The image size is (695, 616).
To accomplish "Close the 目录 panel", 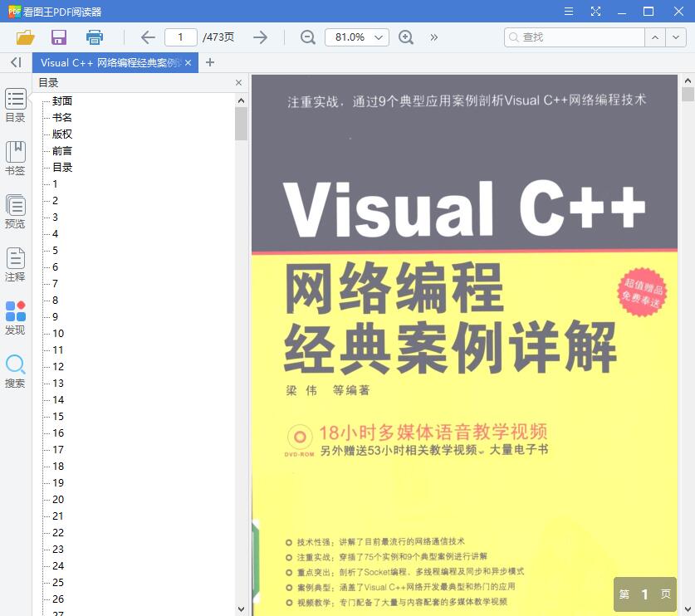I will [x=238, y=82].
